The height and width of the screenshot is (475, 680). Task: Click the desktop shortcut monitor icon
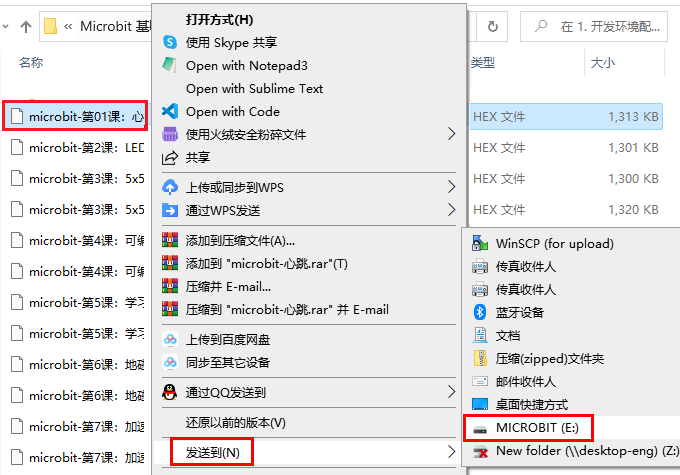click(x=480, y=404)
